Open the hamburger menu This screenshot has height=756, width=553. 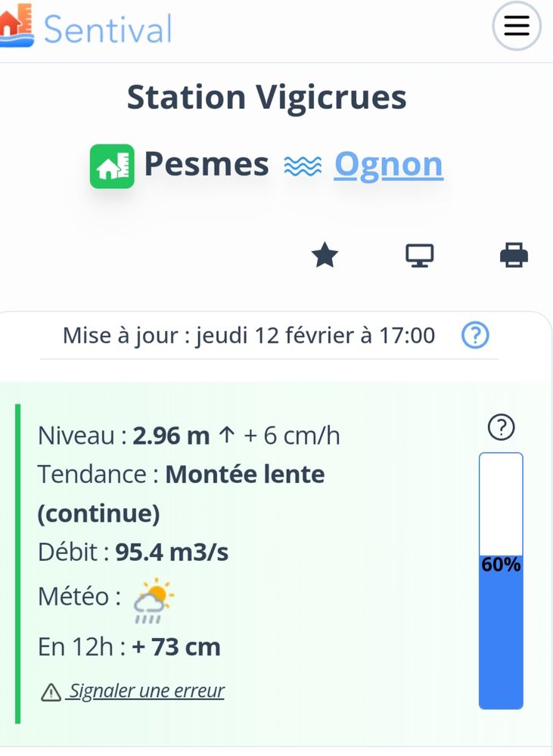pos(517,26)
